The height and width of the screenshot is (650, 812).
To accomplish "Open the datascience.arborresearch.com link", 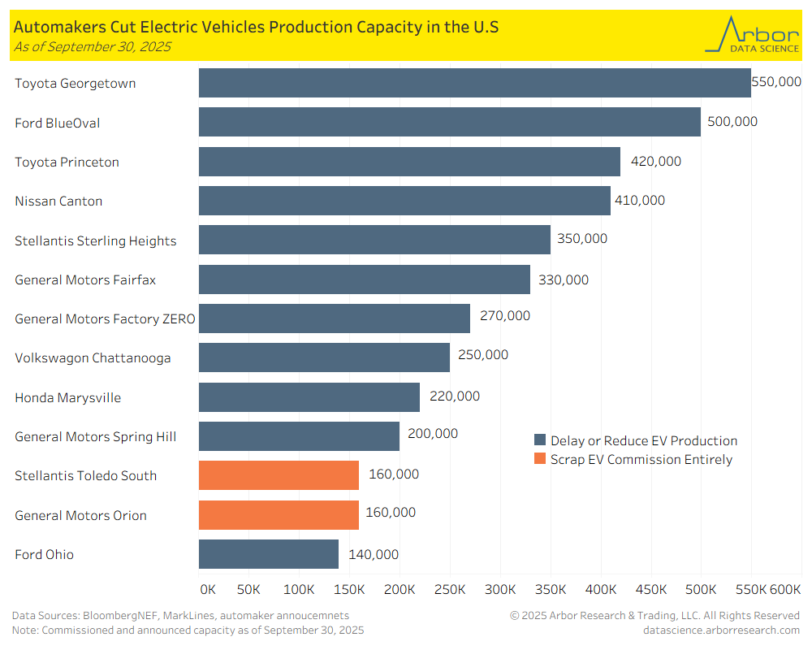I will coord(721,630).
